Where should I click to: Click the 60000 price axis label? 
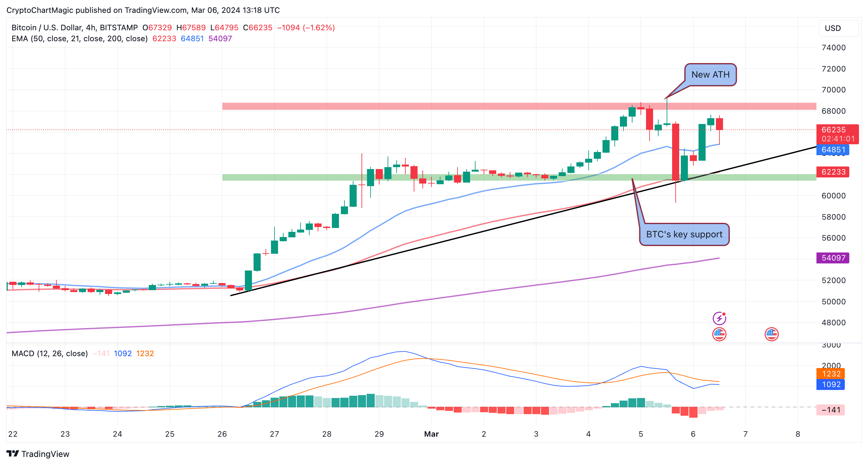[834, 196]
